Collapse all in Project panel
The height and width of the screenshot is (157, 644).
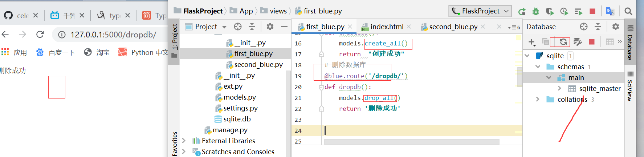[252, 27]
